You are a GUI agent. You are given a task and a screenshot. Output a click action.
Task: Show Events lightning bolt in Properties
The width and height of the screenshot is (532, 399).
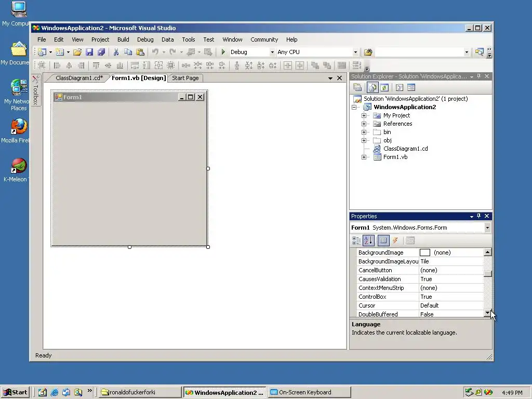395,241
